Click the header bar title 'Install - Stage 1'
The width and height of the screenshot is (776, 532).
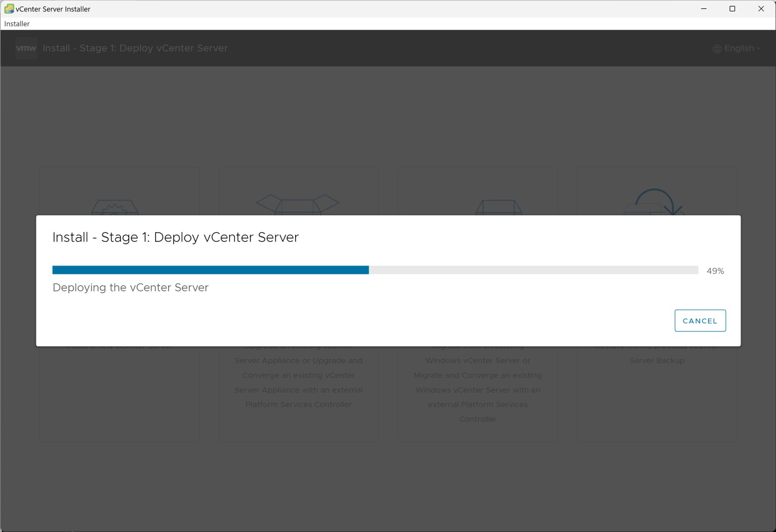pos(135,48)
